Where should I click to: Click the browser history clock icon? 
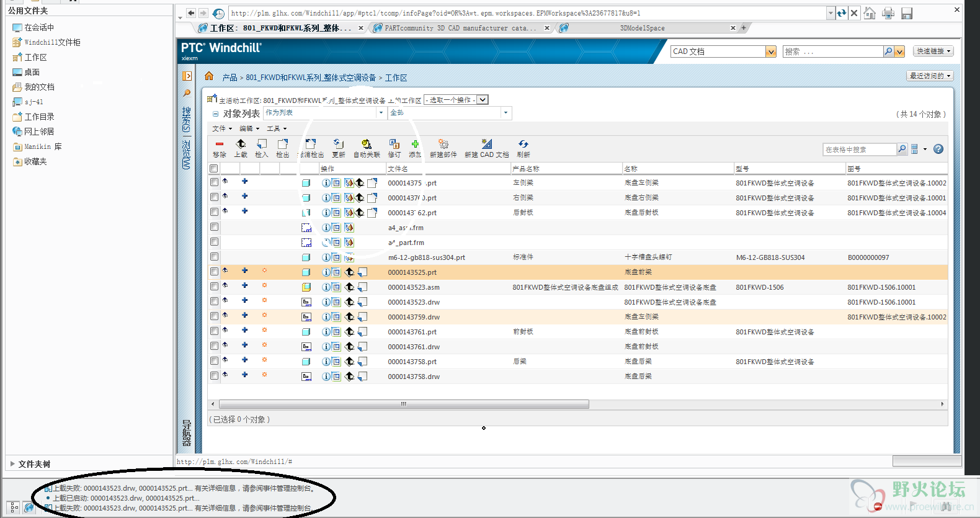click(x=218, y=13)
